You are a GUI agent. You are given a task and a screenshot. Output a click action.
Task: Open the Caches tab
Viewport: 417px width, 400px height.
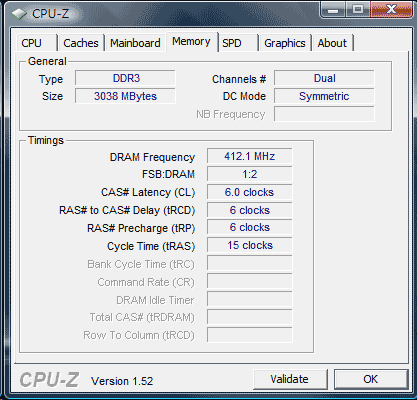[x=81, y=43]
